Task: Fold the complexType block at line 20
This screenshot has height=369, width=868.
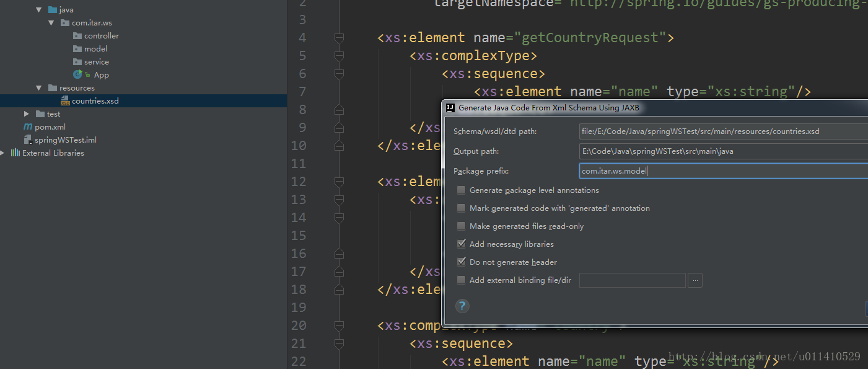Action: [x=339, y=326]
